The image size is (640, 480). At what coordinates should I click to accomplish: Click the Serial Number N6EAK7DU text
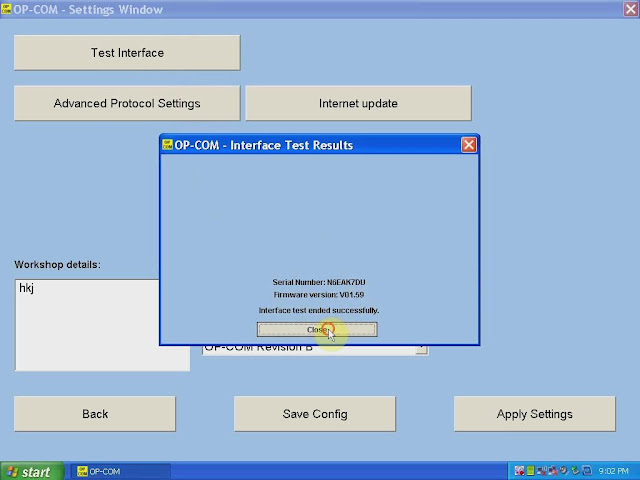[319, 282]
